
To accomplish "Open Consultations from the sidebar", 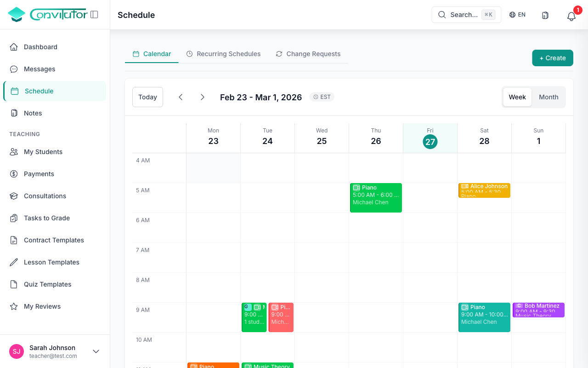I will [44, 196].
